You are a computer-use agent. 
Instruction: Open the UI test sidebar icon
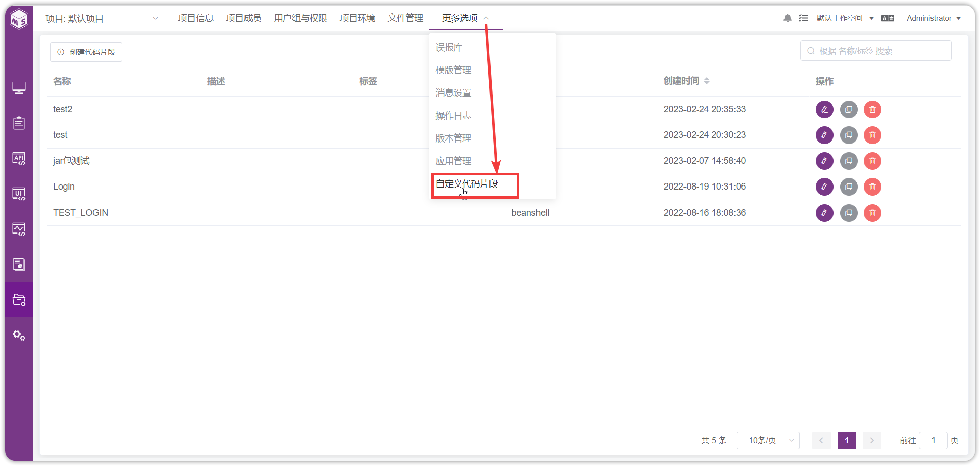pyautogui.click(x=19, y=194)
